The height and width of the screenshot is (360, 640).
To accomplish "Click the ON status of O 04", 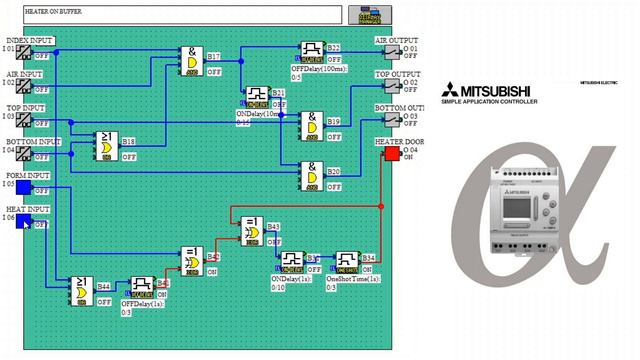I will pyautogui.click(x=408, y=157).
